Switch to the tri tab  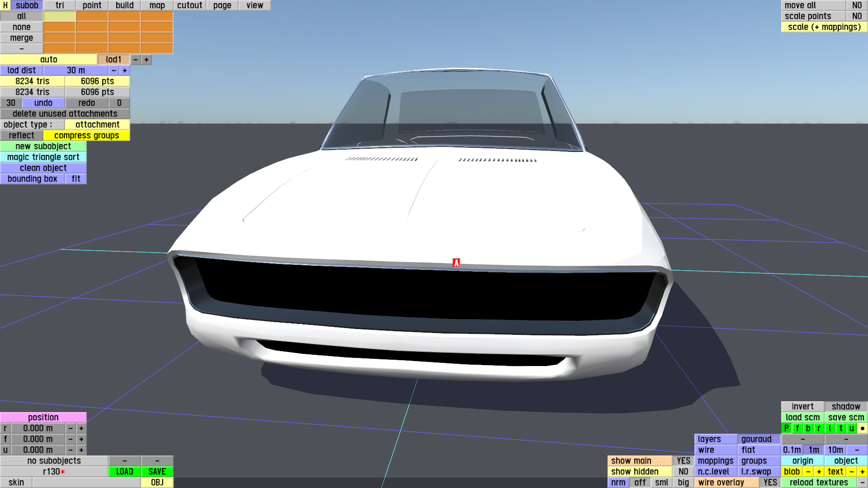[60, 5]
